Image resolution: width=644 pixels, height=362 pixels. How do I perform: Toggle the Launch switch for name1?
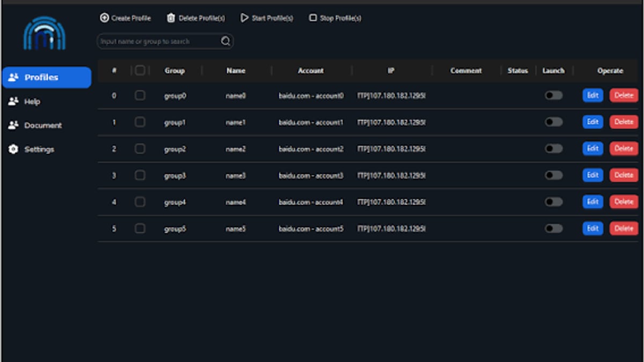pyautogui.click(x=554, y=122)
